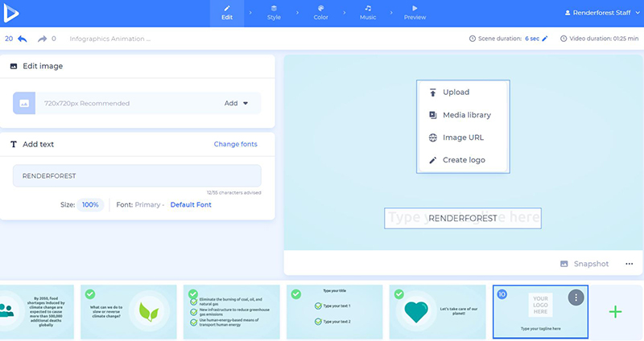Click the image placeholder thumbnail icon
Image resolution: width=644 pixels, height=341 pixels.
coord(24,103)
